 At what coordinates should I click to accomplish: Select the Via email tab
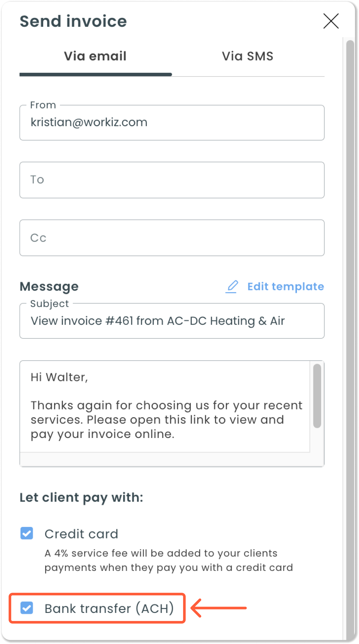click(x=95, y=56)
